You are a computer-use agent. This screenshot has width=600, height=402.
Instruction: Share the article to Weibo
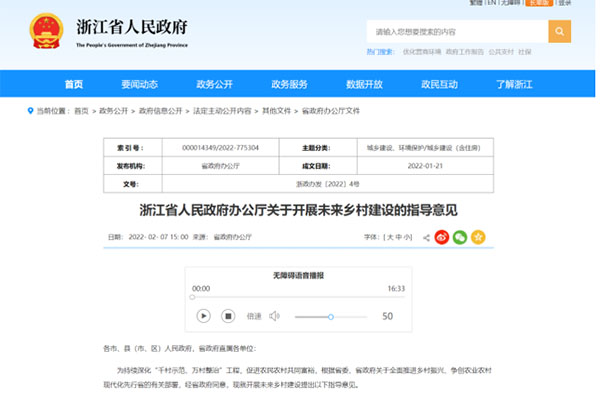(x=442, y=237)
